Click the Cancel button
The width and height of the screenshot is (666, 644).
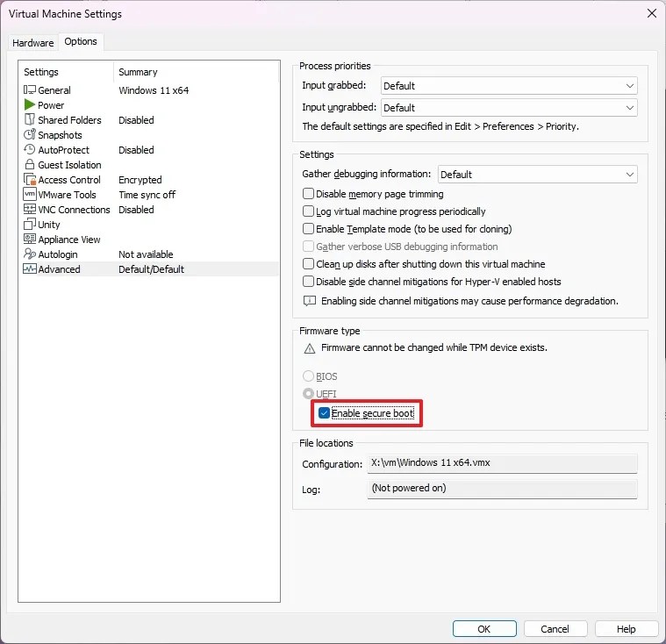point(555,629)
